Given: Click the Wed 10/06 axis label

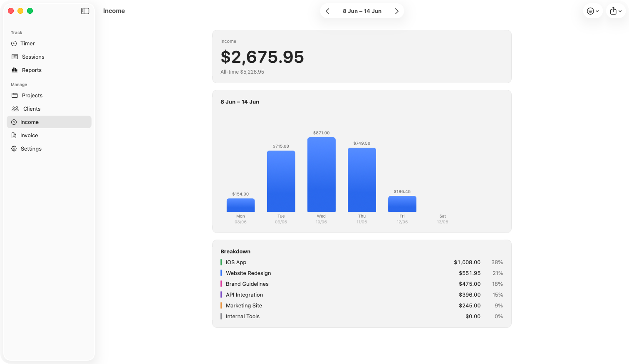Looking at the screenshot, I should pyautogui.click(x=321, y=219).
